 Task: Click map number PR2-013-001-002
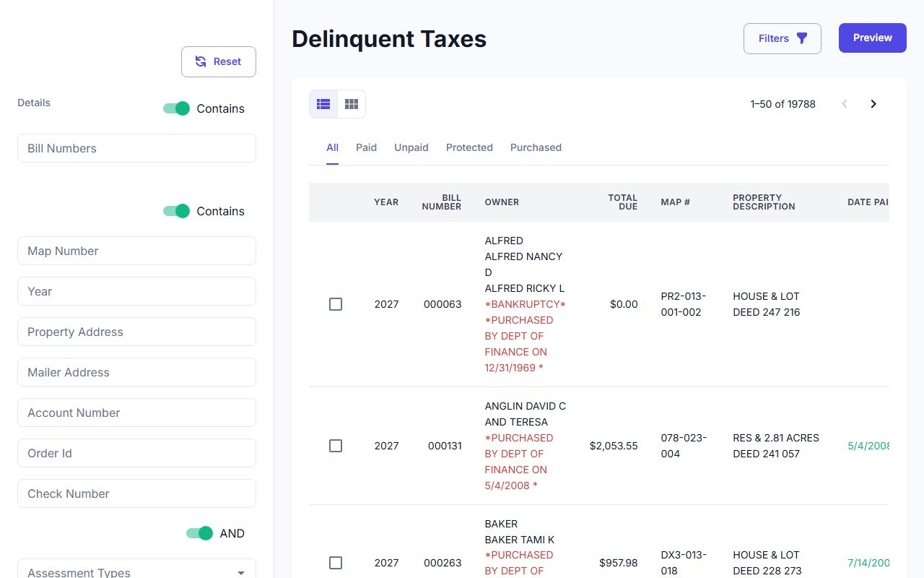tap(684, 304)
